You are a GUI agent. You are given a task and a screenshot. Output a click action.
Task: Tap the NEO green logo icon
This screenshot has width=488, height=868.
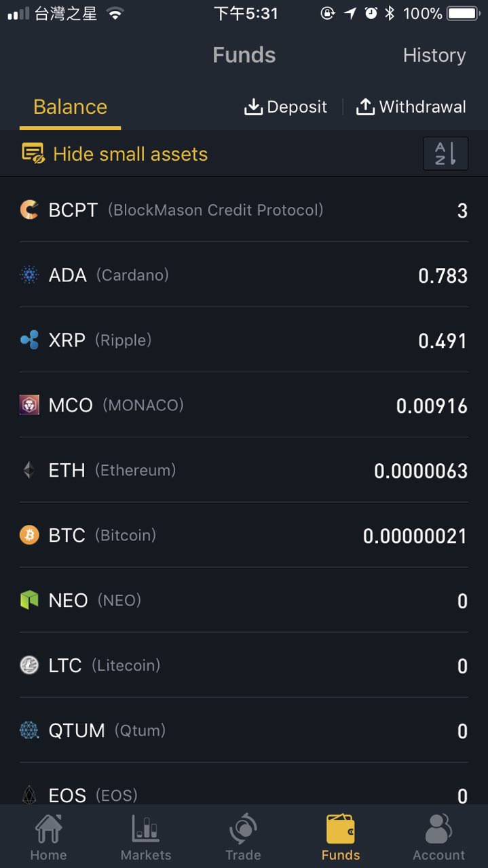click(x=29, y=600)
